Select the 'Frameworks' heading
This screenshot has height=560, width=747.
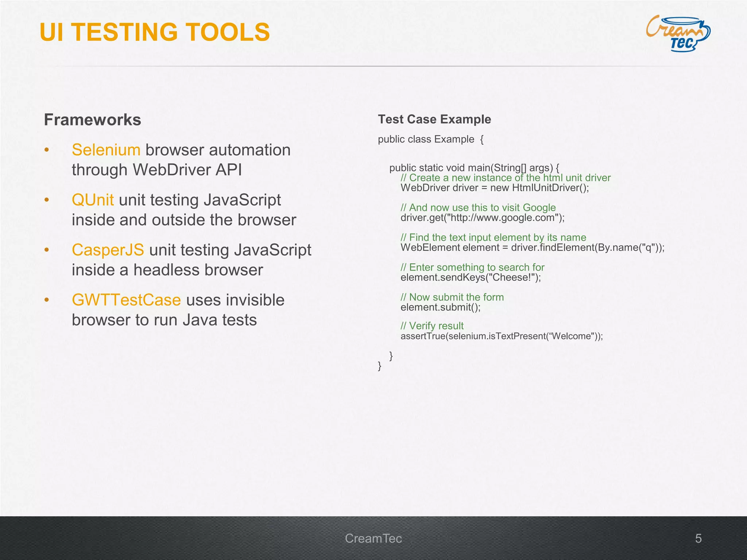(x=92, y=120)
